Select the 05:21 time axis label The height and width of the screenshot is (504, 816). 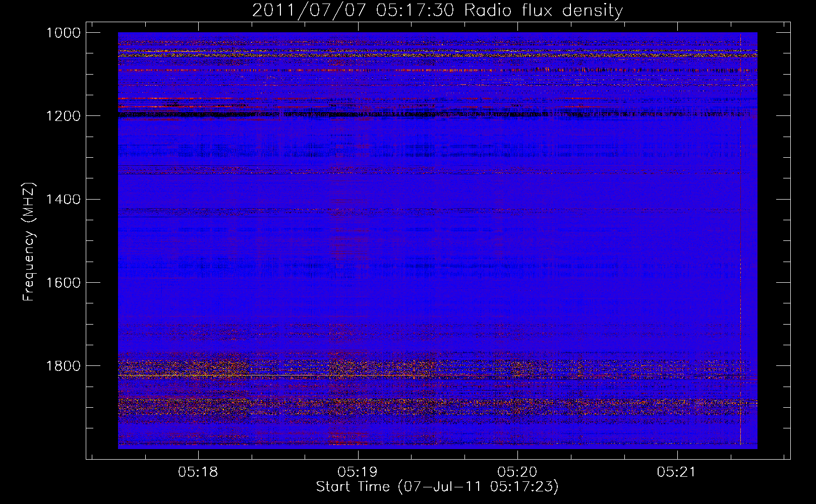click(x=677, y=472)
